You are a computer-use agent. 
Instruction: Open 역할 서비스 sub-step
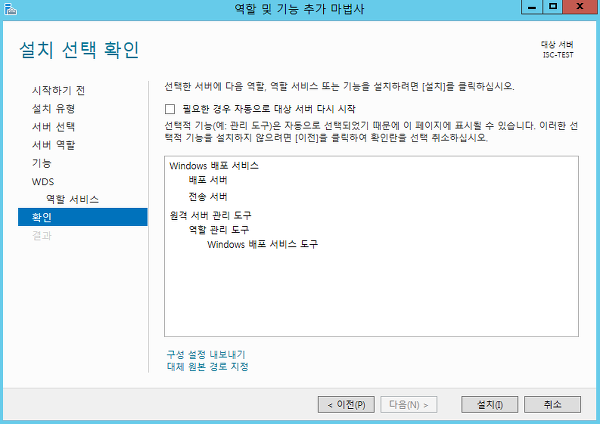[x=72, y=199]
